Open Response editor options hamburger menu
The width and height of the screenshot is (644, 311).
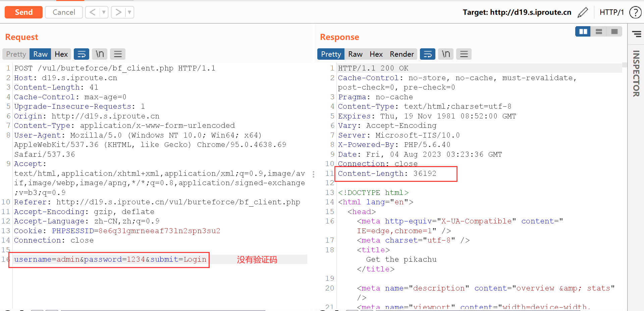point(464,54)
